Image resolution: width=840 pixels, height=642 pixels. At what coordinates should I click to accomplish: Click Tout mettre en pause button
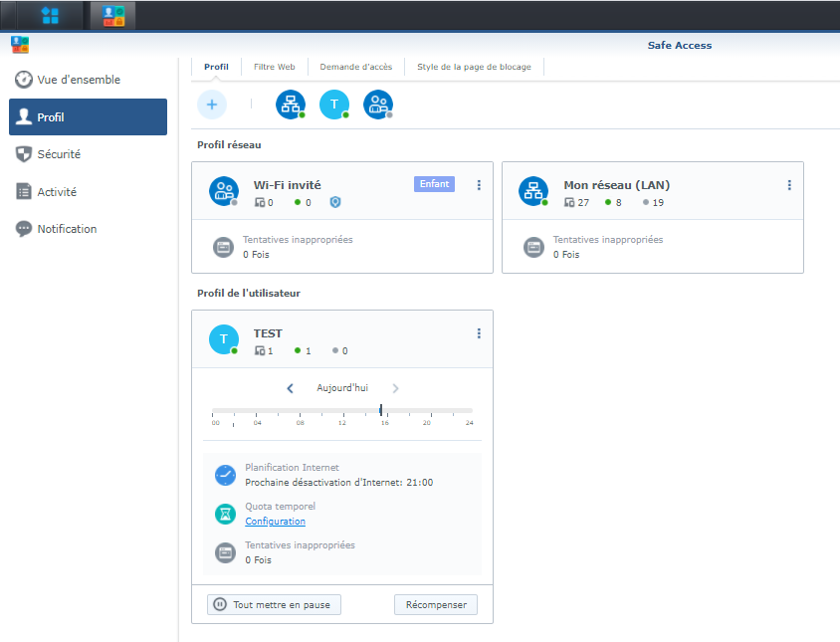coord(275,604)
